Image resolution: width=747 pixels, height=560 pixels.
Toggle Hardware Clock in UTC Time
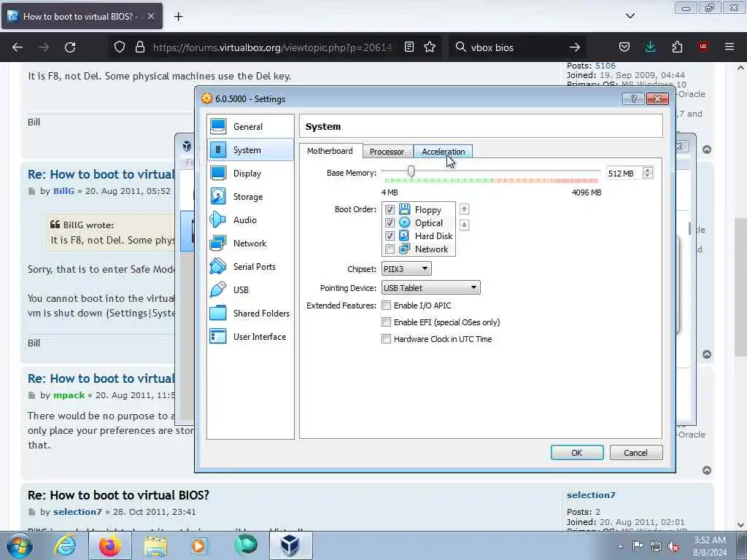[387, 339]
